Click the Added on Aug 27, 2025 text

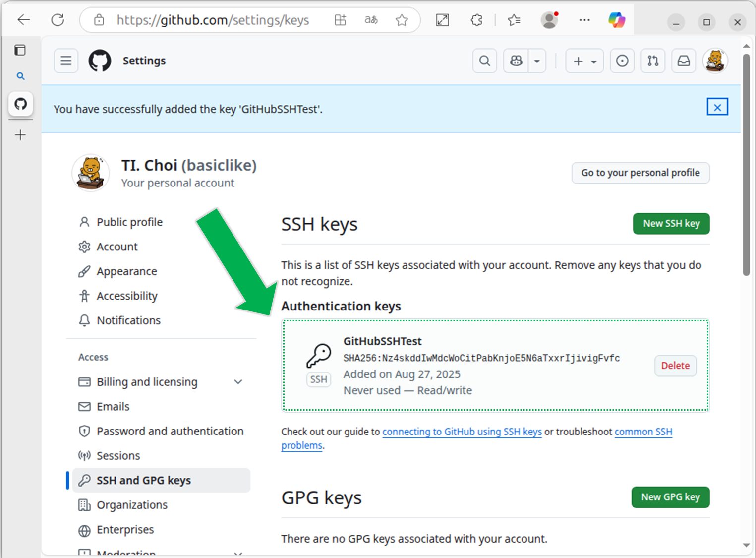402,374
